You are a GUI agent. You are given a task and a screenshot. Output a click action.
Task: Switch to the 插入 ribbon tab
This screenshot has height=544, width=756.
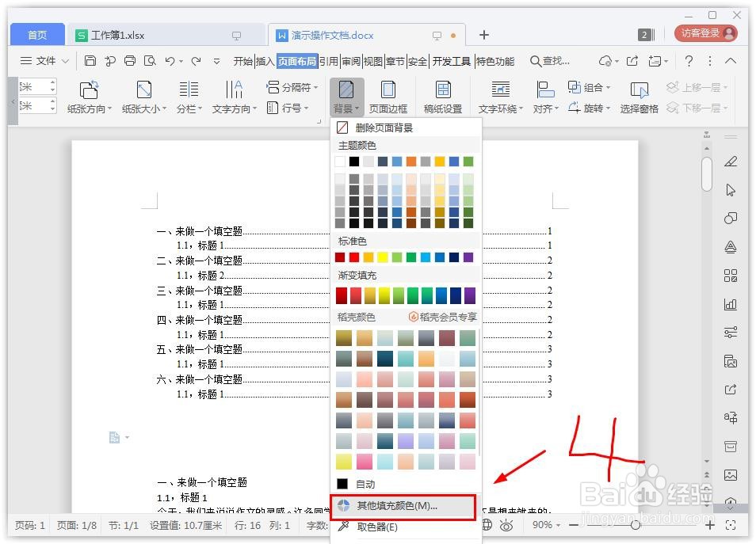point(265,60)
